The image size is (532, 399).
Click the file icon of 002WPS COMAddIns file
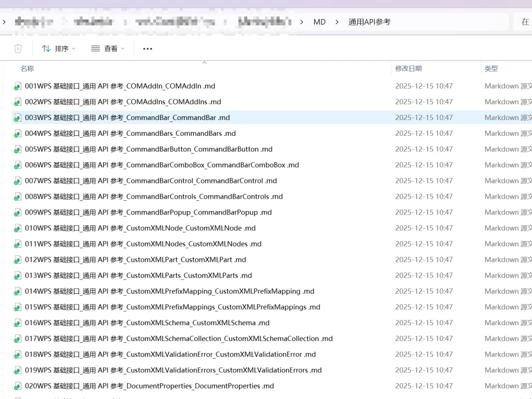pyautogui.click(x=18, y=102)
